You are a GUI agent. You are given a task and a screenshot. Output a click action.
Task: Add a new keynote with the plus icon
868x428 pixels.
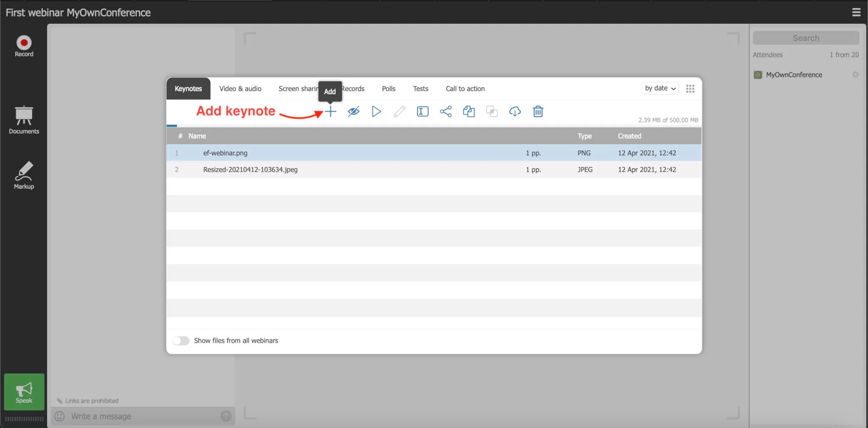tap(330, 111)
